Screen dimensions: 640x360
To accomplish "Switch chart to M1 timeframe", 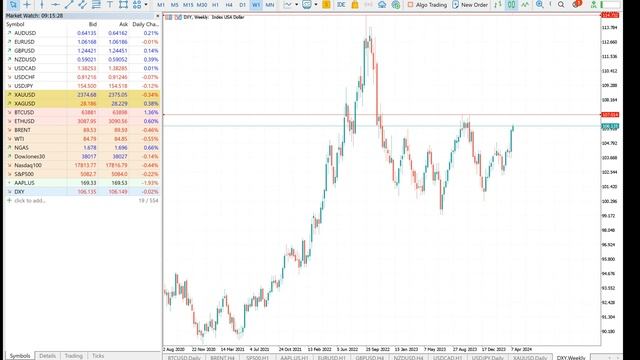I will pos(161,5).
